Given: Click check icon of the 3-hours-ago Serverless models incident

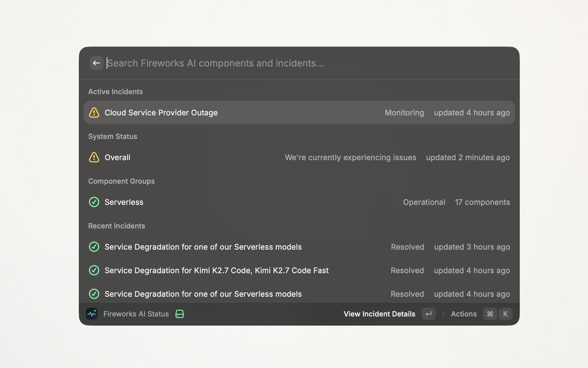Looking at the screenshot, I should click(x=94, y=247).
